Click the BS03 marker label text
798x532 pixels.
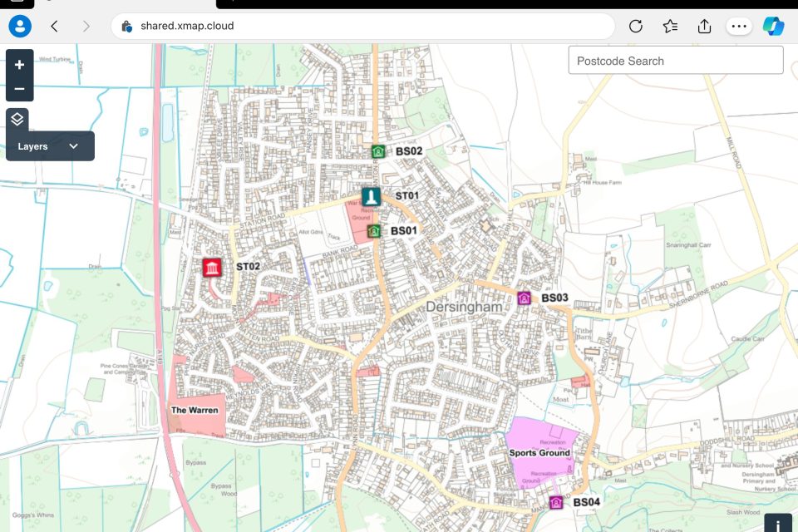tap(554, 298)
